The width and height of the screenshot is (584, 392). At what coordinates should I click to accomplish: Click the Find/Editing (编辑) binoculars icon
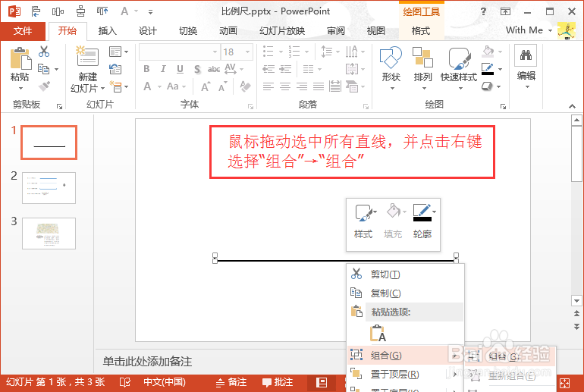click(526, 55)
